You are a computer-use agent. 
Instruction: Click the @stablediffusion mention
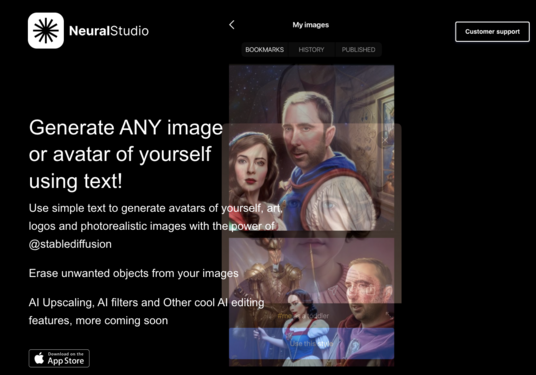coord(70,244)
